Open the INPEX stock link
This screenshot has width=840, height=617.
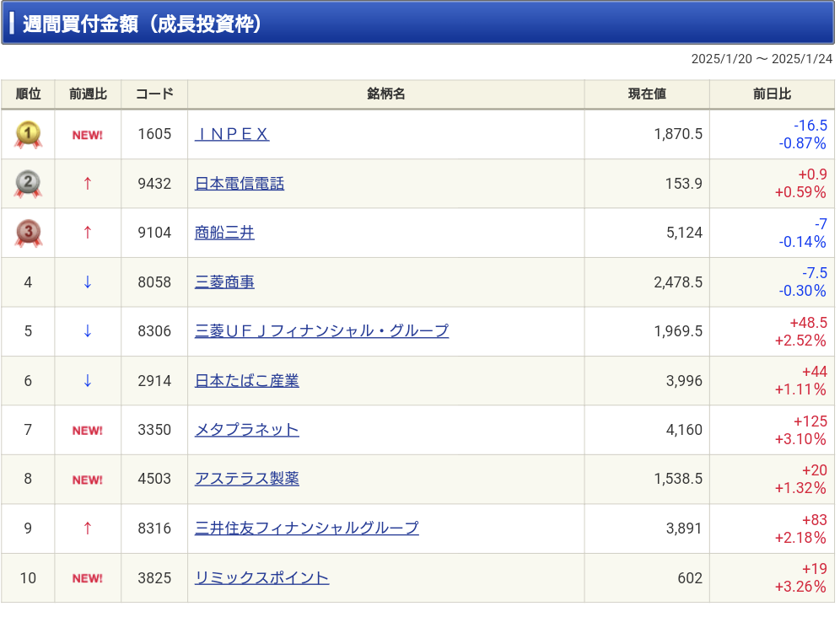(x=231, y=134)
